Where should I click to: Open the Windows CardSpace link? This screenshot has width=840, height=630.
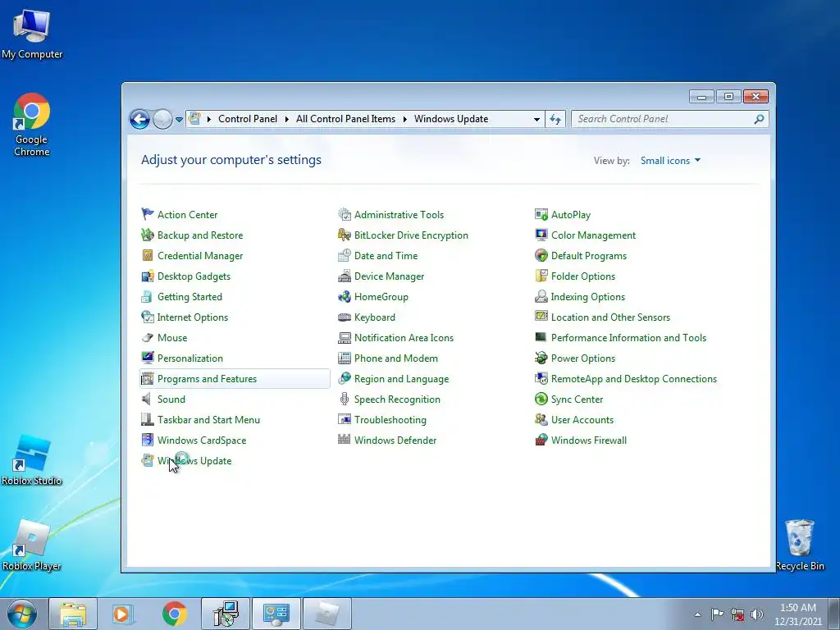coord(202,441)
